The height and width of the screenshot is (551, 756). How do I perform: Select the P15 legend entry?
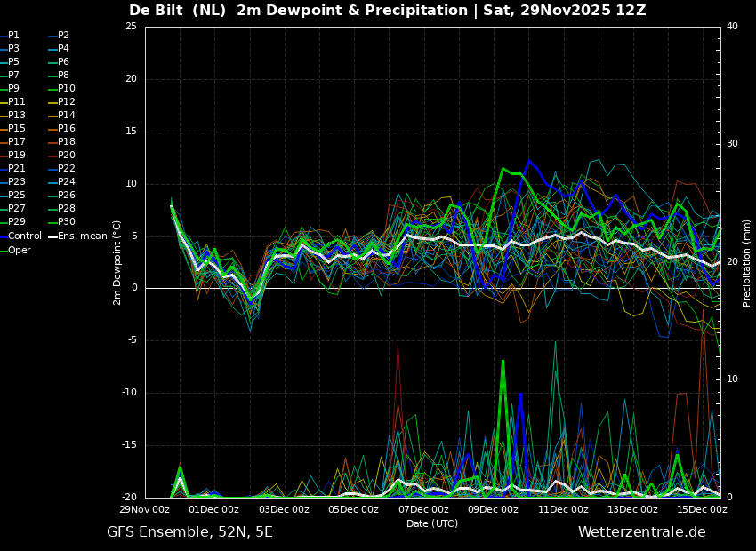12,128
